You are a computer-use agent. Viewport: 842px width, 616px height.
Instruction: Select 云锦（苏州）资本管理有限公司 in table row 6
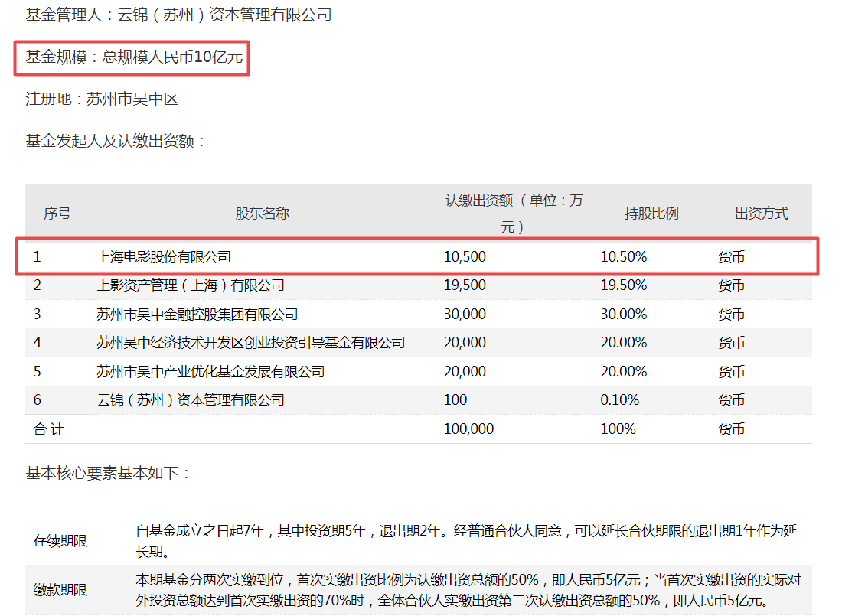click(x=191, y=400)
